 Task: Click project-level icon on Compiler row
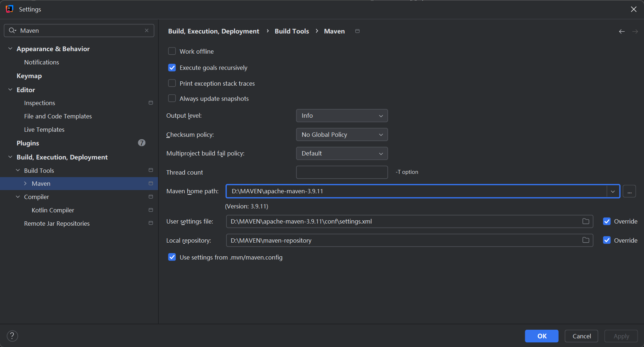(151, 197)
